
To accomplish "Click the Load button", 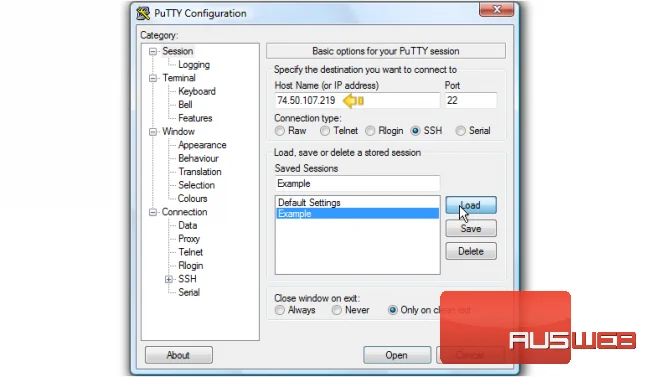I will pyautogui.click(x=471, y=205).
